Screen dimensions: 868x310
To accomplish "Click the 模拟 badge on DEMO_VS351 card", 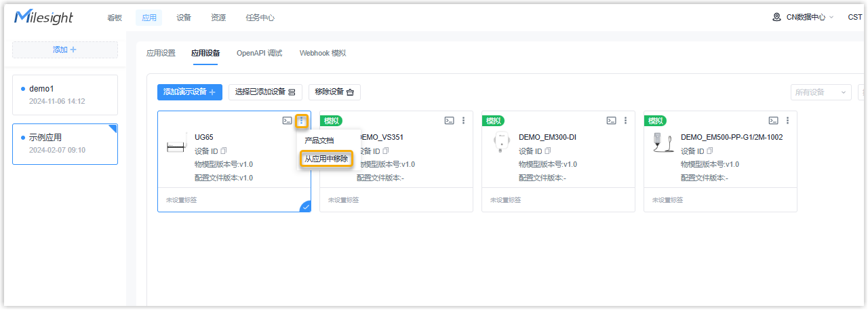I will point(332,121).
